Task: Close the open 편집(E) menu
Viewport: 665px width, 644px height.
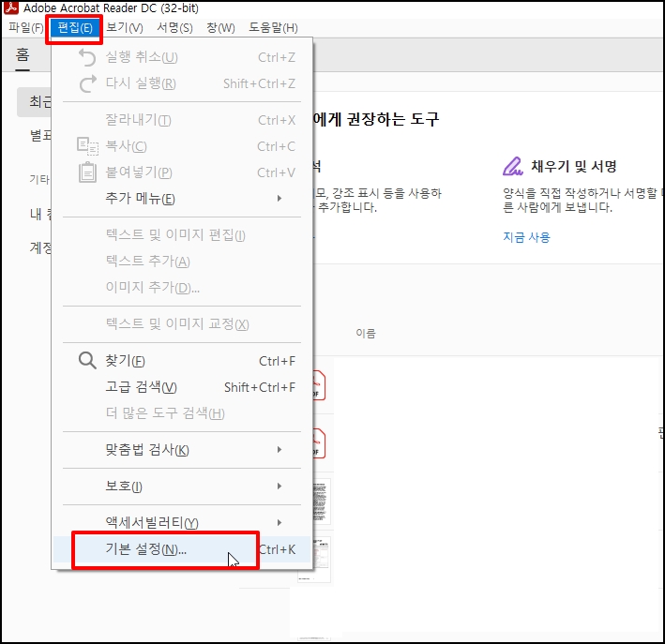Action: point(75,28)
